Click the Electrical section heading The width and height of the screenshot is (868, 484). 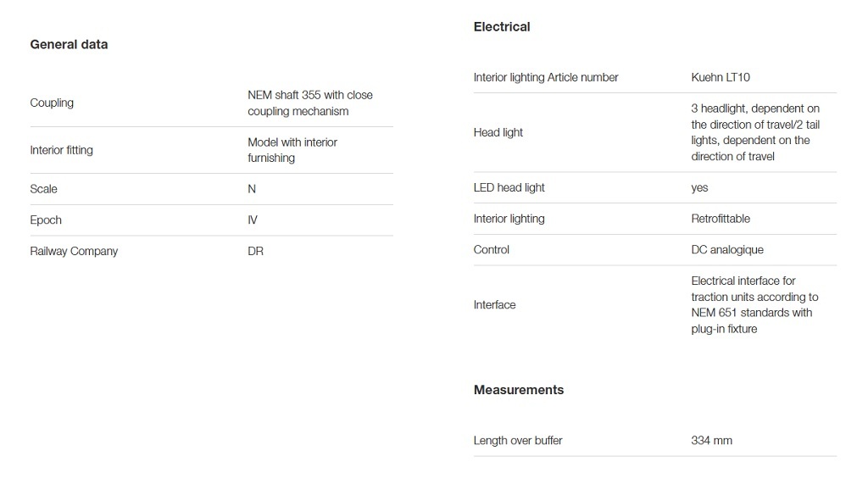(x=502, y=27)
